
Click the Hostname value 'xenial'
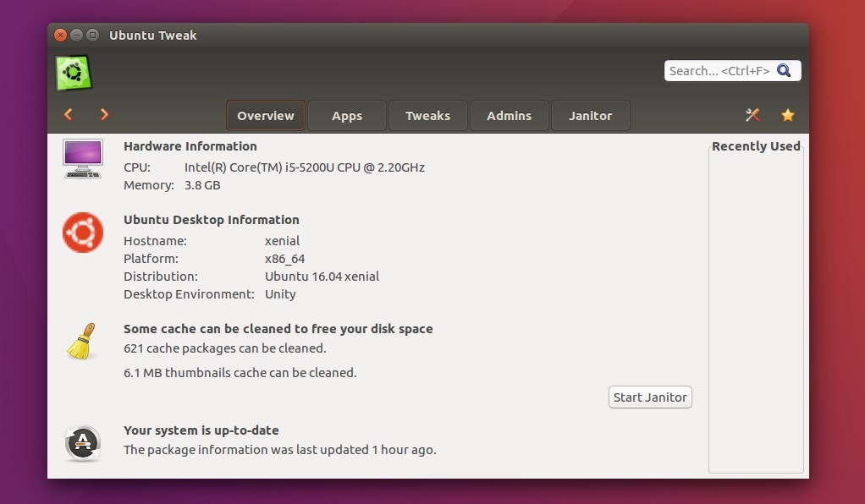283,241
